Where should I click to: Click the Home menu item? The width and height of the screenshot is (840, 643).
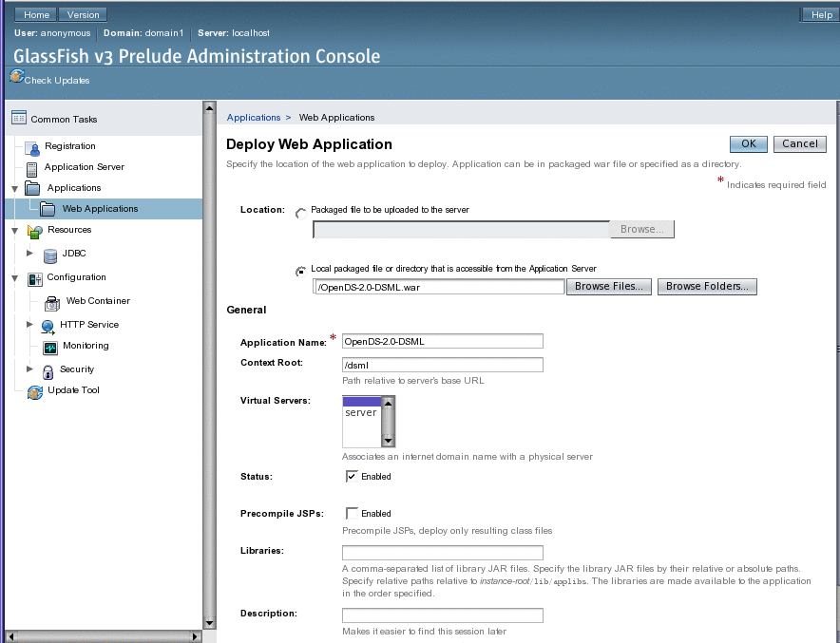tap(34, 13)
